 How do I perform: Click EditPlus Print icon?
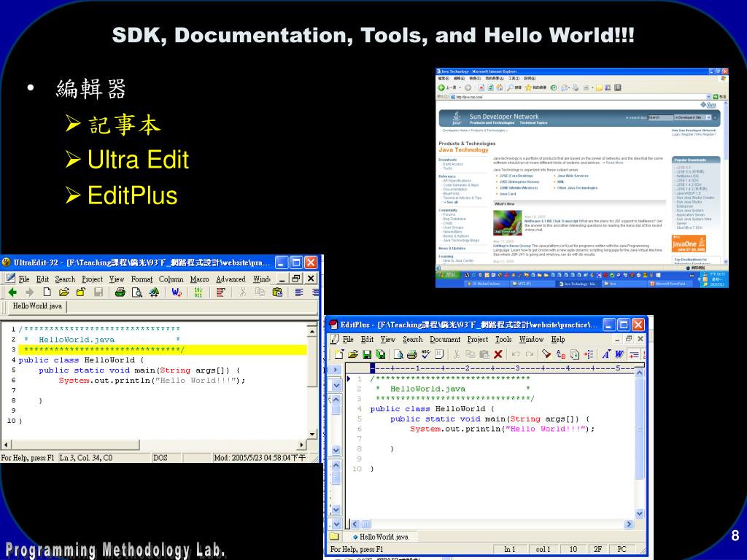click(412, 354)
